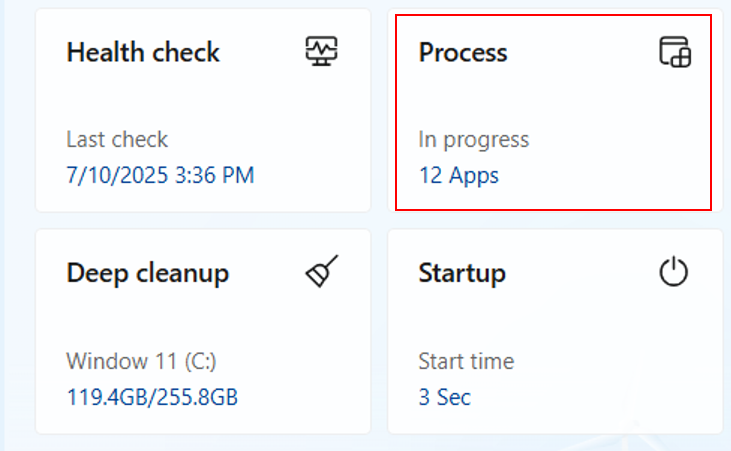Select the Deep cleanup heading
The height and width of the screenshot is (451, 731).
148,274
